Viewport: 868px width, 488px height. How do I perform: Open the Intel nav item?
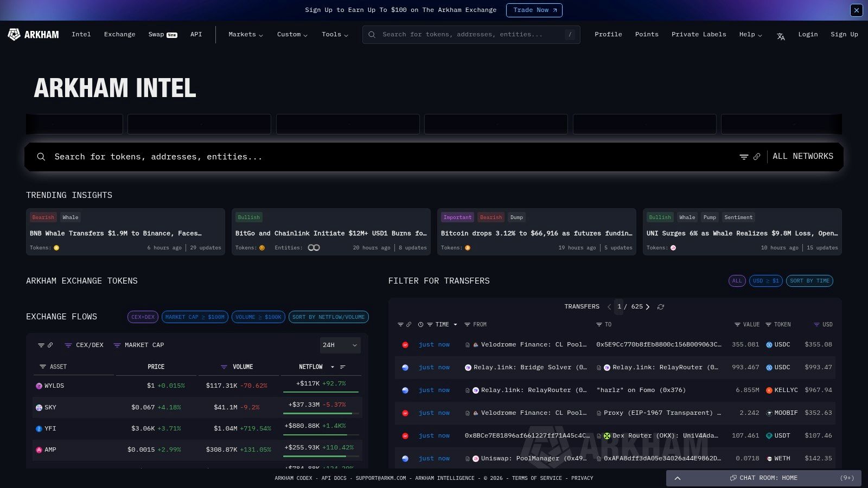pos(81,35)
